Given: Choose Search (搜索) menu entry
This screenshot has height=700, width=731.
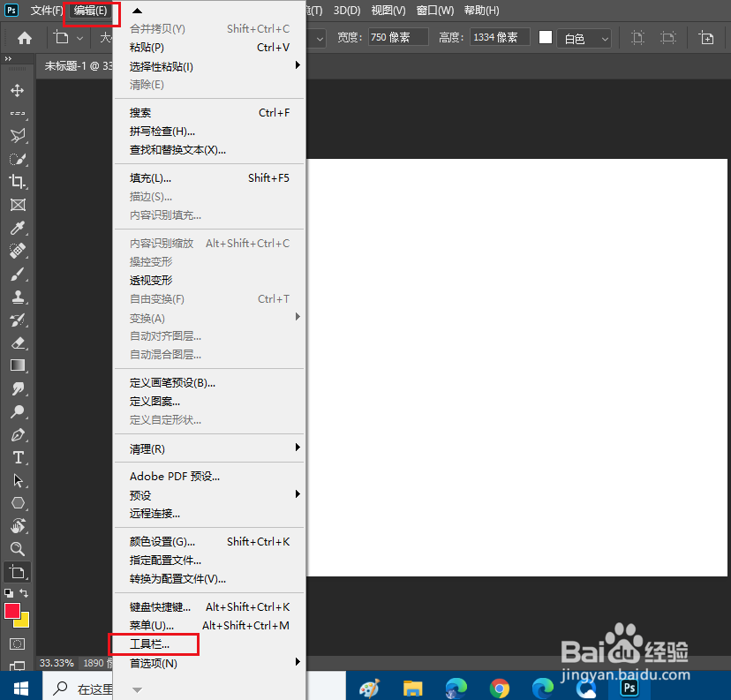Looking at the screenshot, I should point(210,113).
